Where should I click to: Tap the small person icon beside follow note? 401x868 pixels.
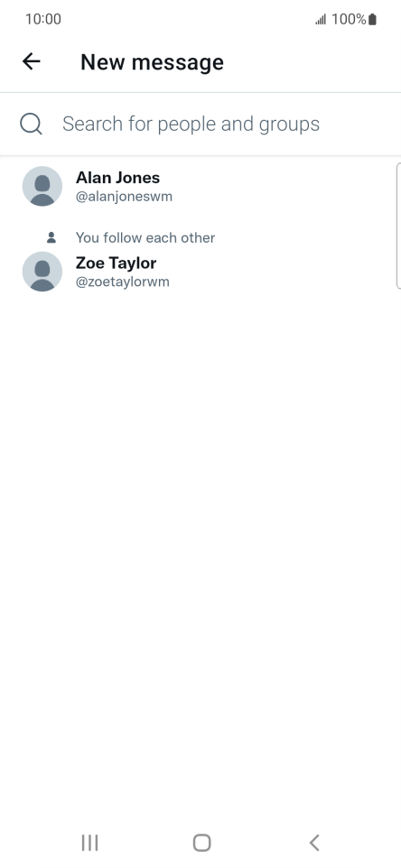51,237
